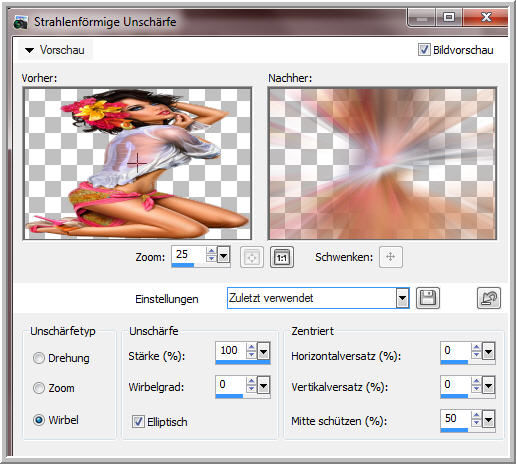Click the blue slider bar under Zoom value

tap(183, 266)
